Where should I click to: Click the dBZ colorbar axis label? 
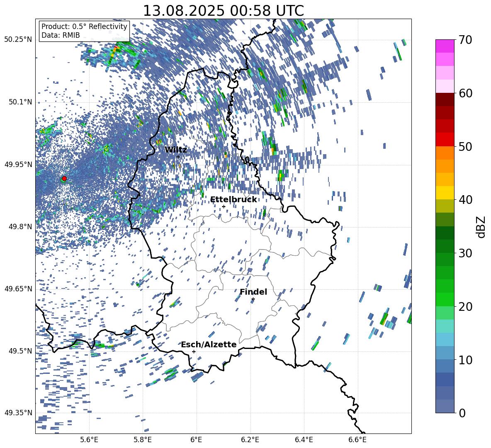[481, 227]
